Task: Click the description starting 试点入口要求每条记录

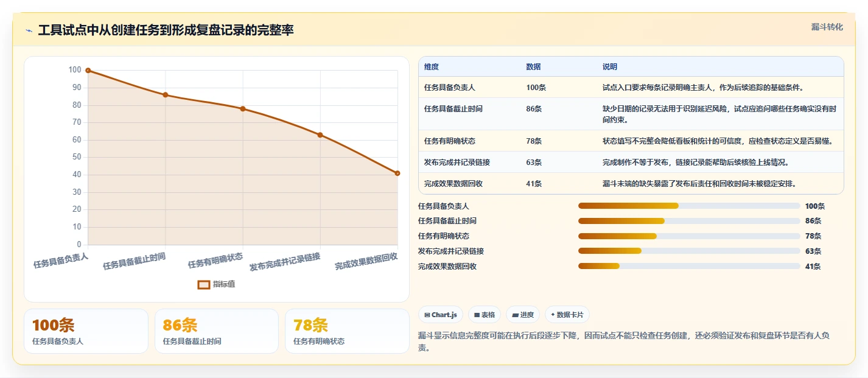Action: coord(703,88)
